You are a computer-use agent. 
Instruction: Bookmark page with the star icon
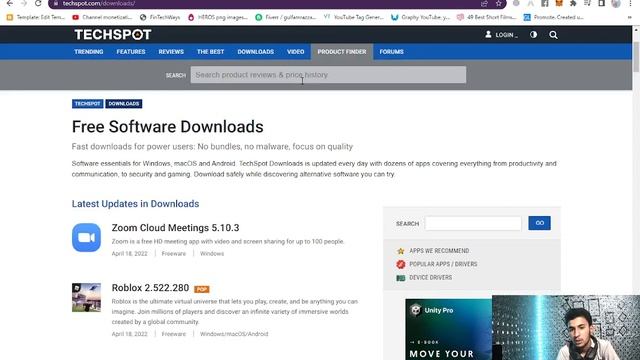pyautogui.click(x=498, y=3)
